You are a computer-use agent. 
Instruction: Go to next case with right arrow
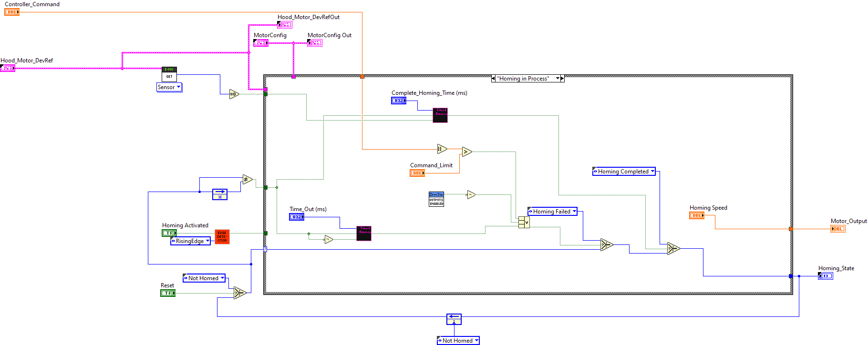pos(562,79)
